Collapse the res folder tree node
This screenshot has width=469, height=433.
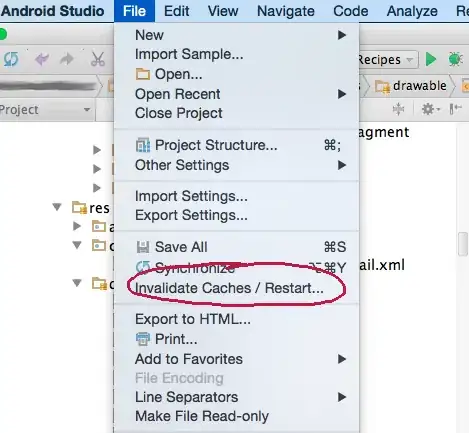pyautogui.click(x=57, y=207)
